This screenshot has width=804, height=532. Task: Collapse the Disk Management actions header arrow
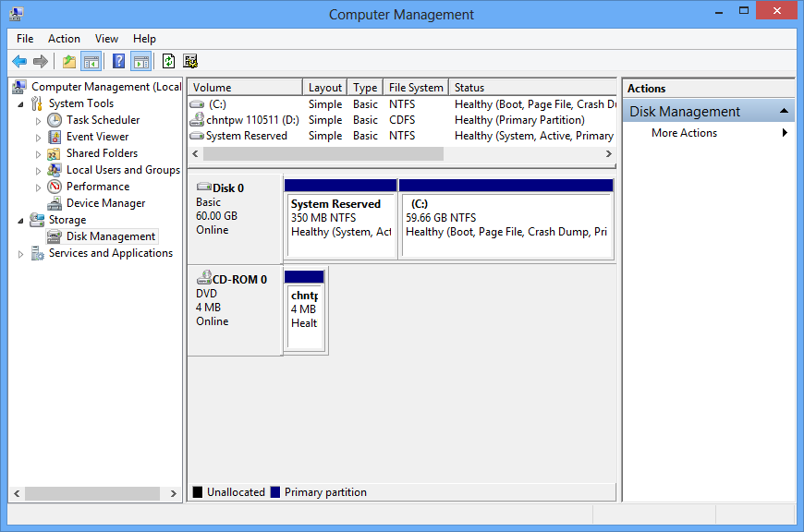(x=784, y=111)
